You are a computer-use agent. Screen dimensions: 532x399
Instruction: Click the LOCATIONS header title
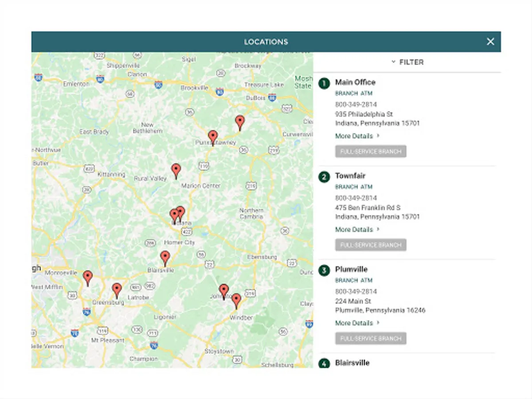tap(266, 42)
